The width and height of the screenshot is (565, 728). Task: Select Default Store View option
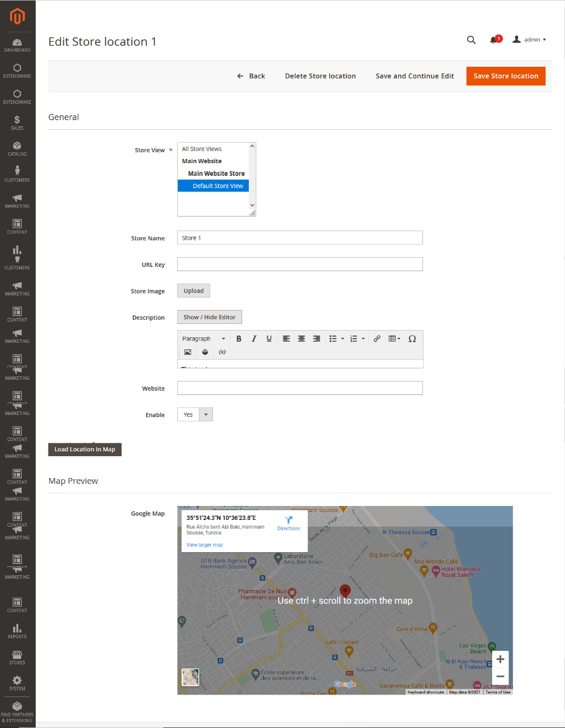(x=213, y=186)
